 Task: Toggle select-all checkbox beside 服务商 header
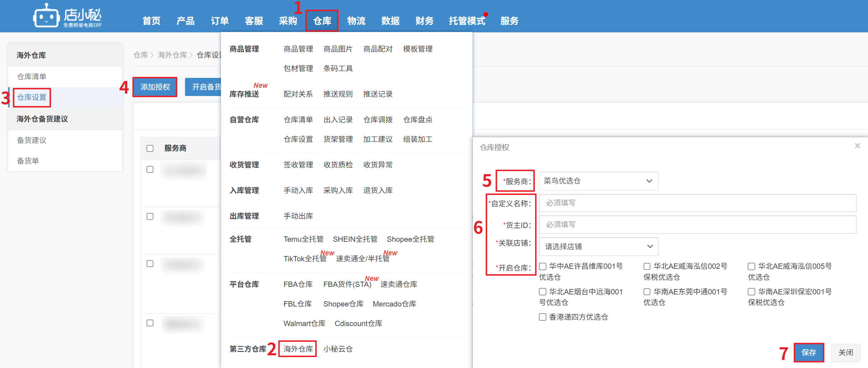(x=150, y=148)
